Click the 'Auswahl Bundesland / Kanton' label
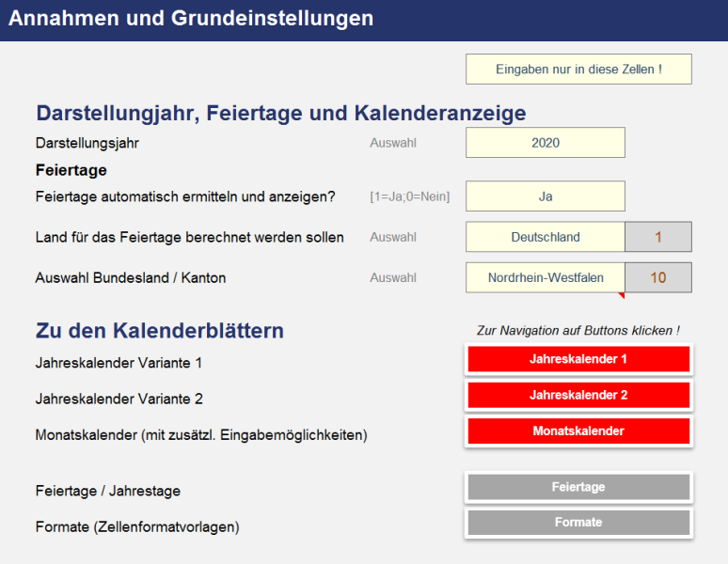Viewport: 728px width, 564px height. 131,278
